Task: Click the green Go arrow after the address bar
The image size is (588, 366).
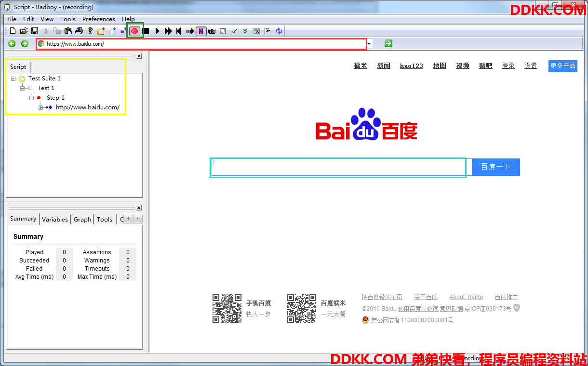Action: (x=388, y=43)
